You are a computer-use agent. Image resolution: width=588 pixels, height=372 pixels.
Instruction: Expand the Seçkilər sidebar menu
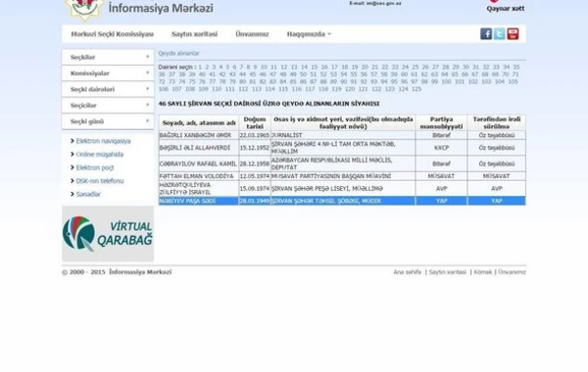point(108,57)
